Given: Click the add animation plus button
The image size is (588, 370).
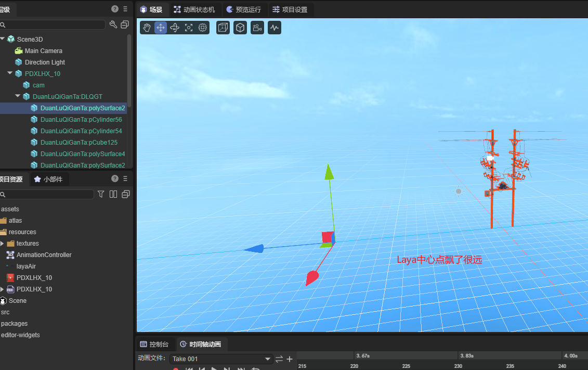Looking at the screenshot, I should click(x=290, y=359).
